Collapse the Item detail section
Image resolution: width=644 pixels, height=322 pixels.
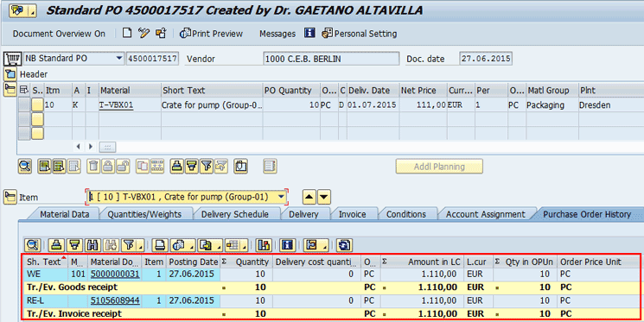point(10,197)
